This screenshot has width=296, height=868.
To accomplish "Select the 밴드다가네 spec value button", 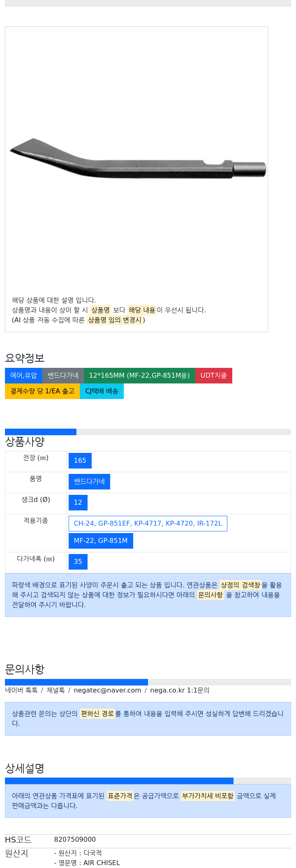I will tap(89, 482).
